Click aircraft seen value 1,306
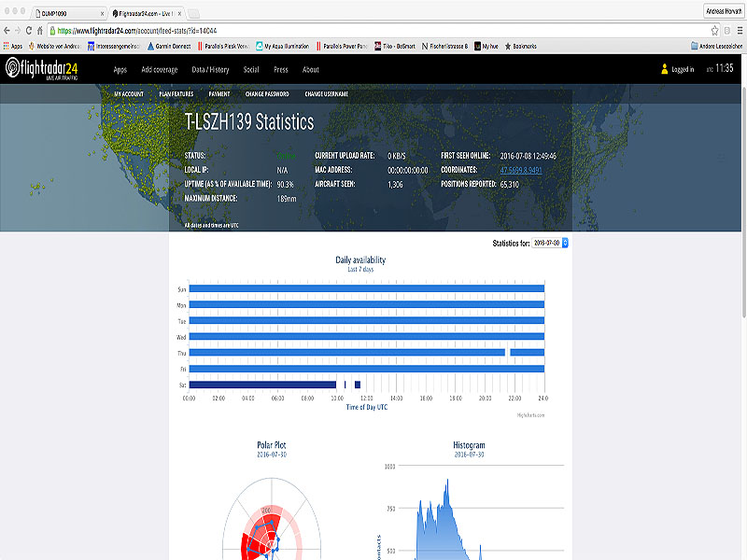This screenshot has height=560, width=747. coord(395,185)
